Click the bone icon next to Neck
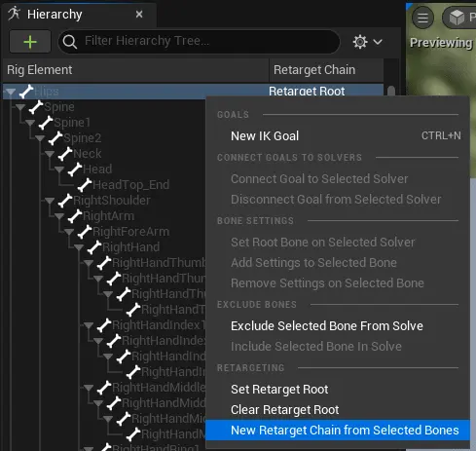The image size is (476, 451). [65, 154]
